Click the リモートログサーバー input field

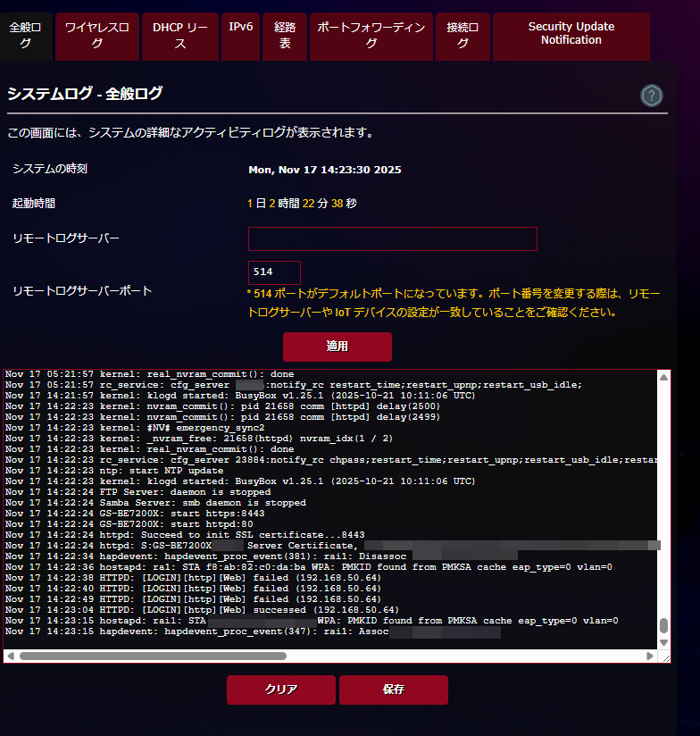click(x=392, y=238)
